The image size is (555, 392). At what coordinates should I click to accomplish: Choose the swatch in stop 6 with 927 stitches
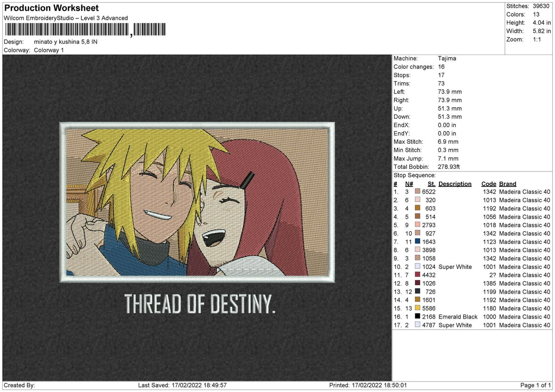(418, 233)
